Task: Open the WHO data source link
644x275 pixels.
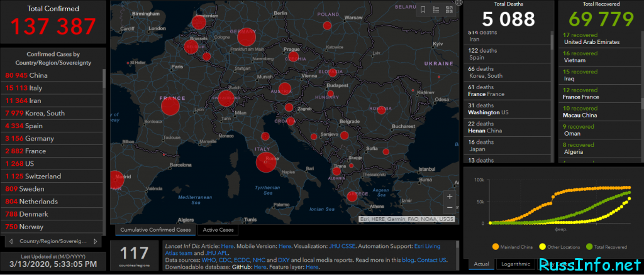Action: pyautogui.click(x=208, y=261)
